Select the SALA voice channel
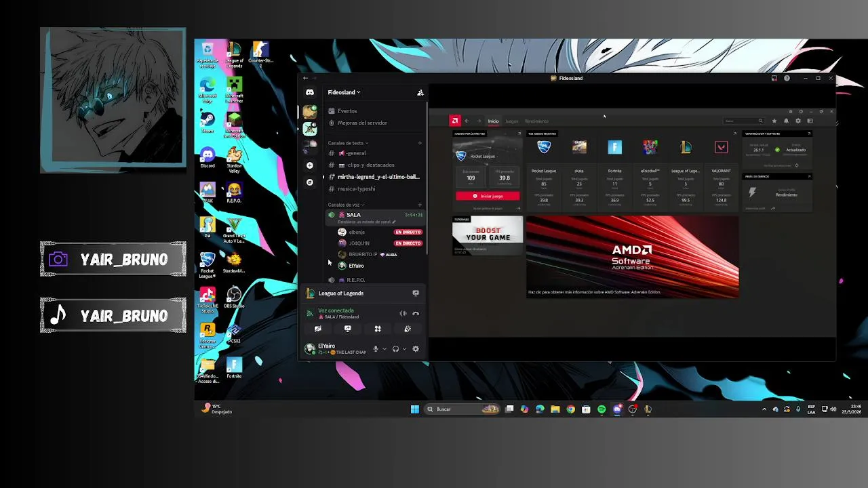Viewport: 868px width, 488px height. click(x=374, y=215)
